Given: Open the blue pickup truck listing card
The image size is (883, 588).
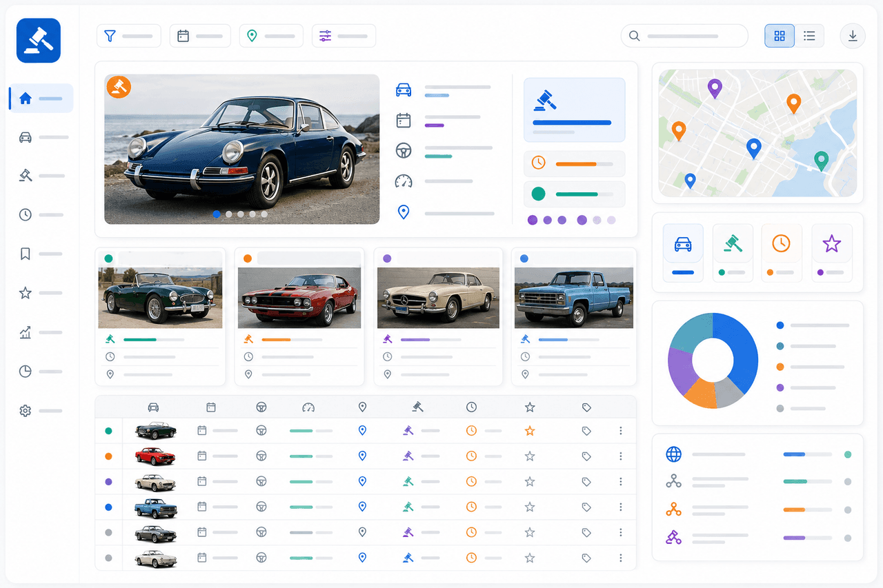Looking at the screenshot, I should coord(574,316).
